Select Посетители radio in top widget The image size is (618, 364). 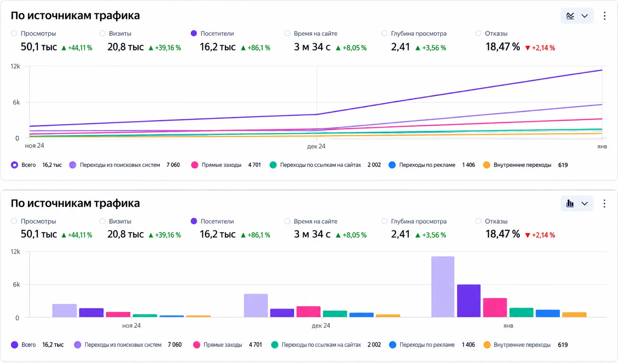194,33
